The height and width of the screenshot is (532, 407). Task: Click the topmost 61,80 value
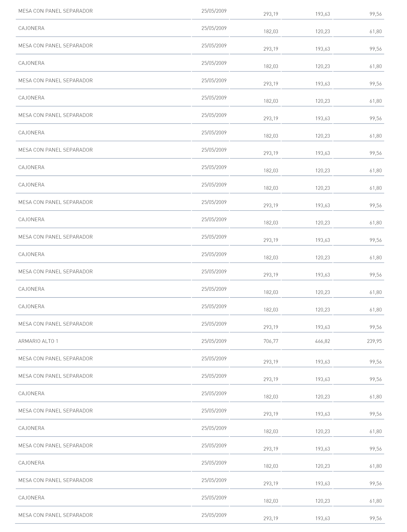tap(375, 31)
